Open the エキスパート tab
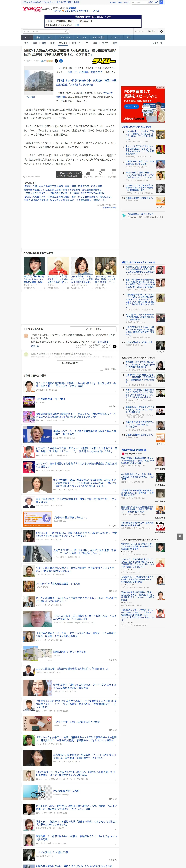 point(64,37)
